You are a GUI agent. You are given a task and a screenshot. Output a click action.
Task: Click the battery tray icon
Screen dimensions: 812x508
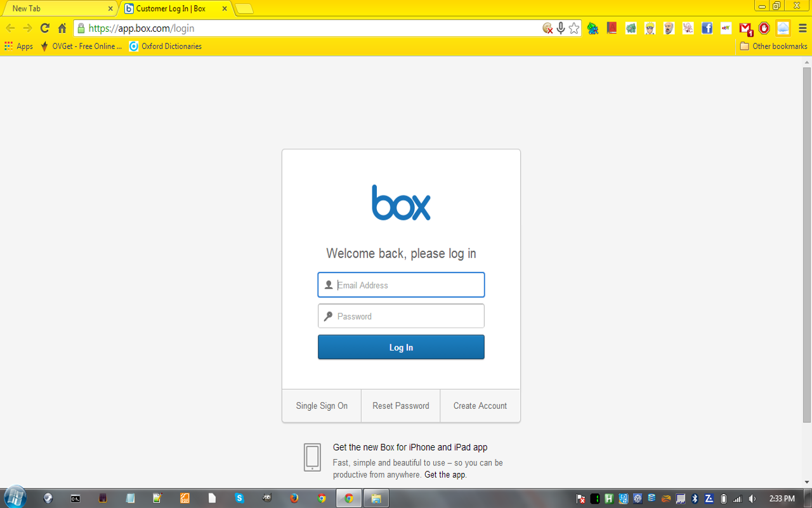pos(724,499)
